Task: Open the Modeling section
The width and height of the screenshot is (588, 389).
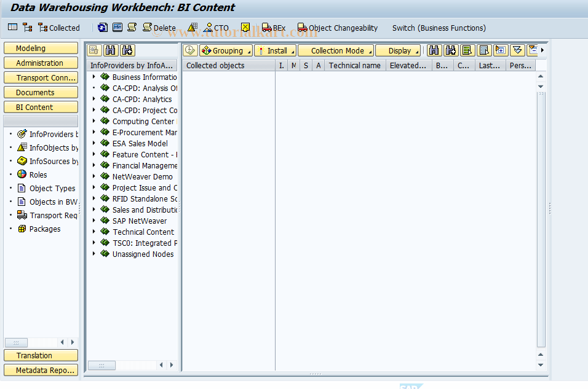Action: click(41, 48)
